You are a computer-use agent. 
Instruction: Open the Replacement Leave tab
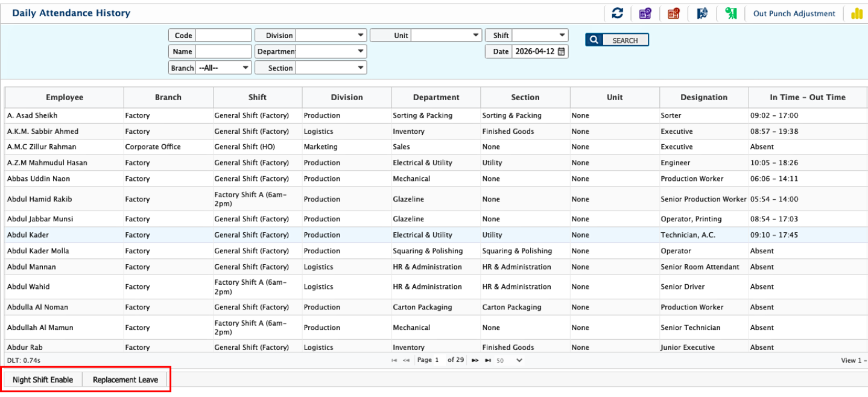[125, 380]
